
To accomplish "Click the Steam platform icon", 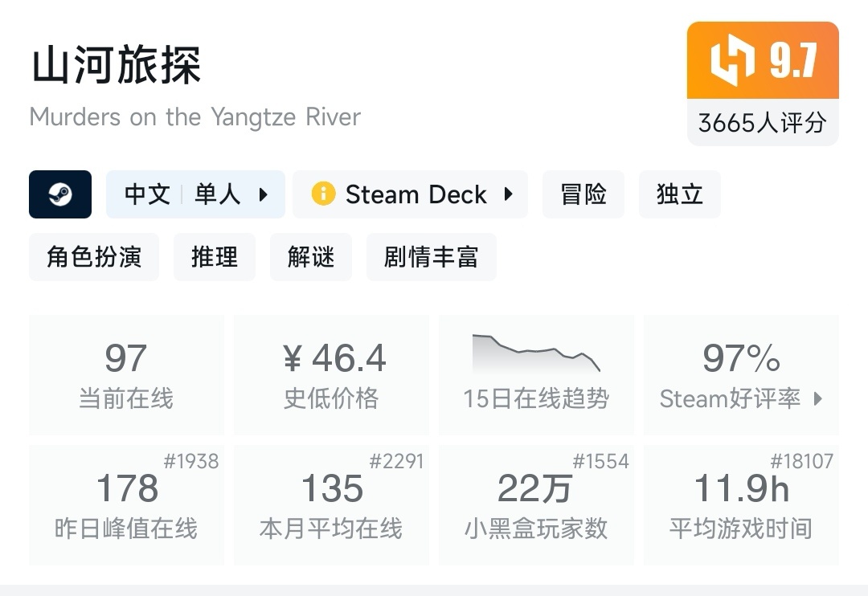I will [60, 194].
